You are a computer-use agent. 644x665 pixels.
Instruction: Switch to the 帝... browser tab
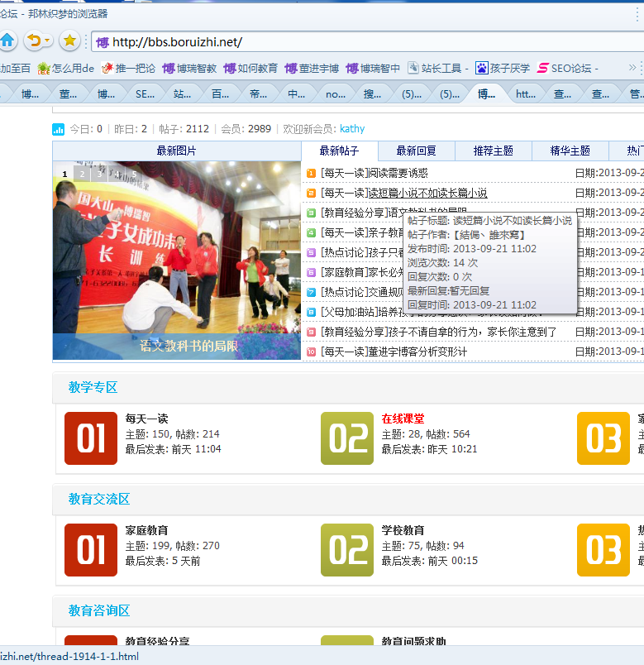(258, 94)
